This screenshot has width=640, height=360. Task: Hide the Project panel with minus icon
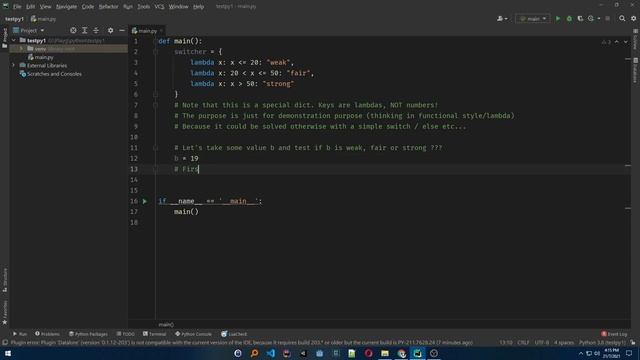coord(122,30)
